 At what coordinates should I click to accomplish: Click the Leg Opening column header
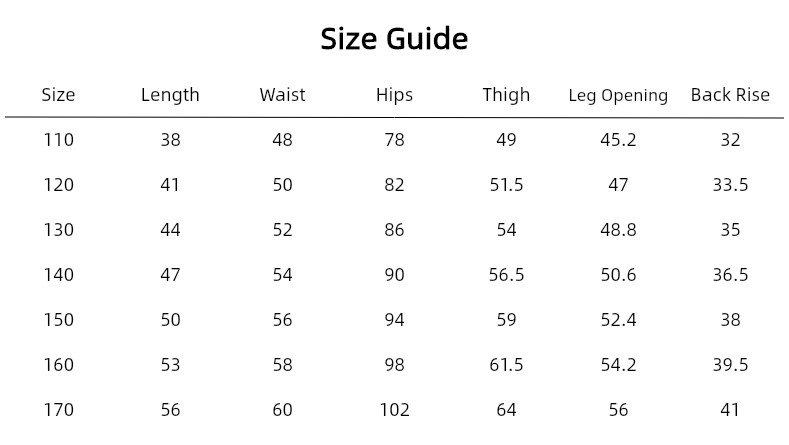618,96
